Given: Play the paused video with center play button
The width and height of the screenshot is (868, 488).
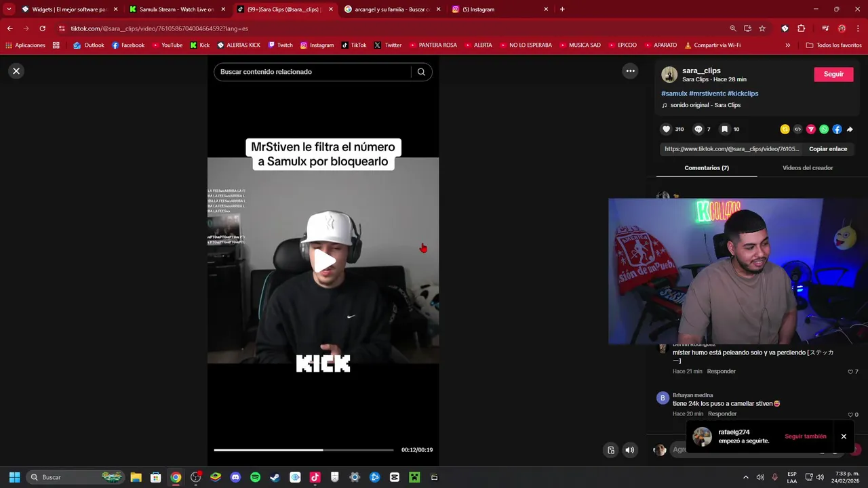Looking at the screenshot, I should click(x=323, y=261).
